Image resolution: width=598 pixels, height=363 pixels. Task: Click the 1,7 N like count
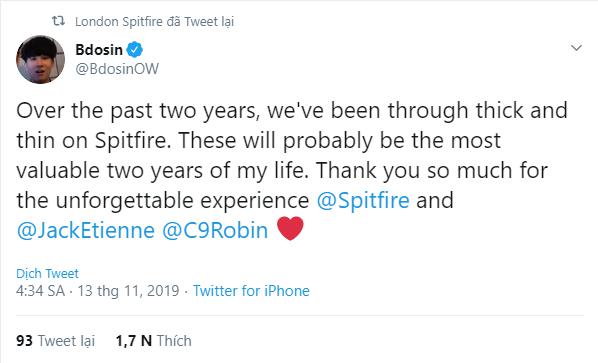pyautogui.click(x=133, y=341)
